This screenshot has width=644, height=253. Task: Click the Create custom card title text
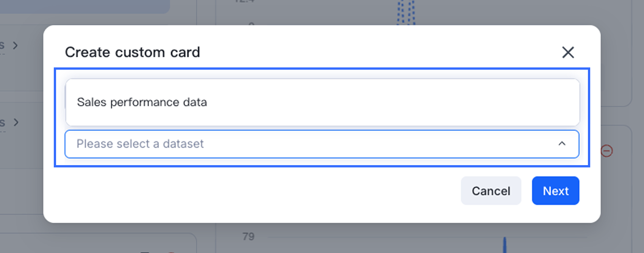point(132,52)
